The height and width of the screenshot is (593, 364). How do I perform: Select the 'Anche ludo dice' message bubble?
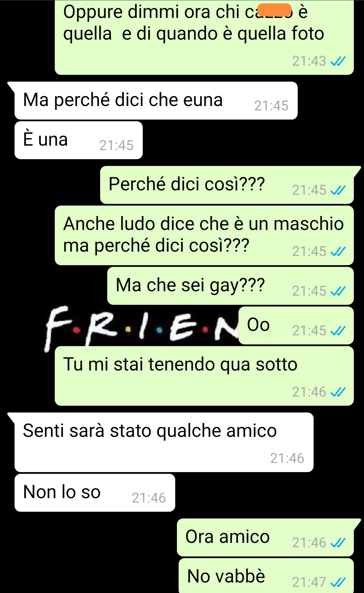coord(204,235)
